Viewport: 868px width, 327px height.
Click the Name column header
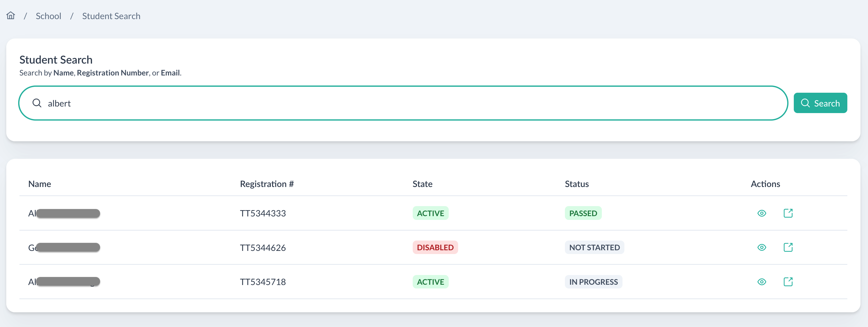(x=40, y=184)
